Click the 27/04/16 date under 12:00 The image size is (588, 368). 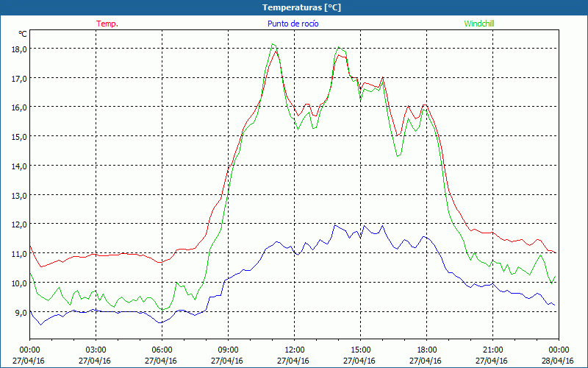pos(293,361)
